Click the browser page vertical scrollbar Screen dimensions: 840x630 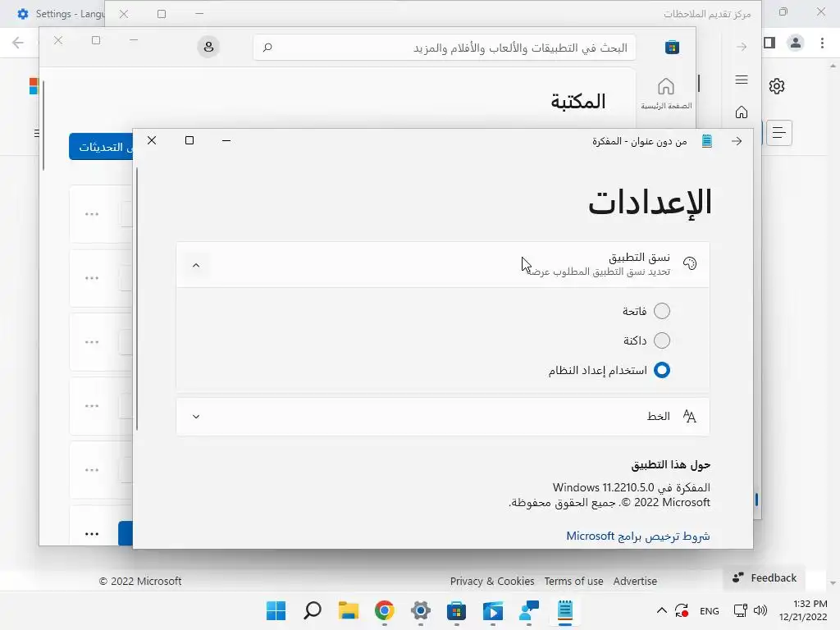click(x=833, y=324)
